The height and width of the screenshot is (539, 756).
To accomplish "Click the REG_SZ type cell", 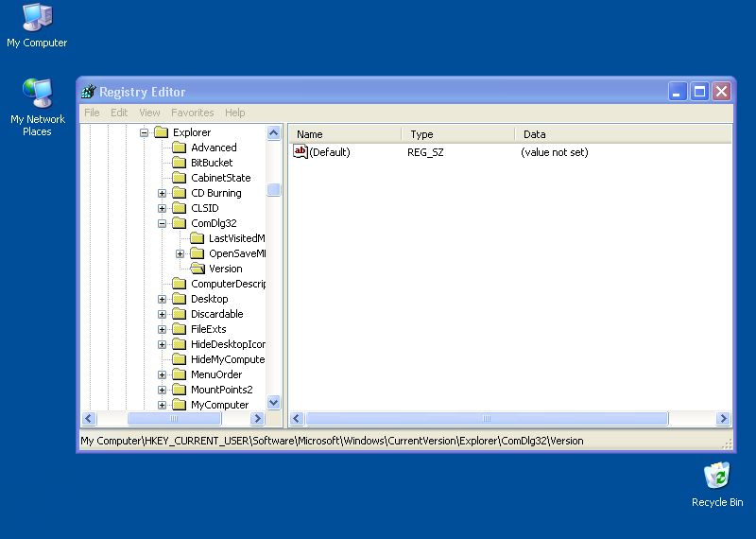I will pyautogui.click(x=425, y=152).
